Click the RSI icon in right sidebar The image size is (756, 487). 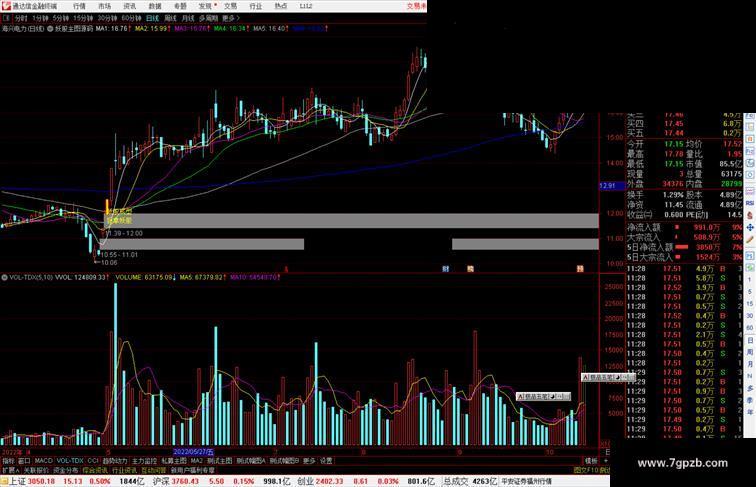[750, 203]
